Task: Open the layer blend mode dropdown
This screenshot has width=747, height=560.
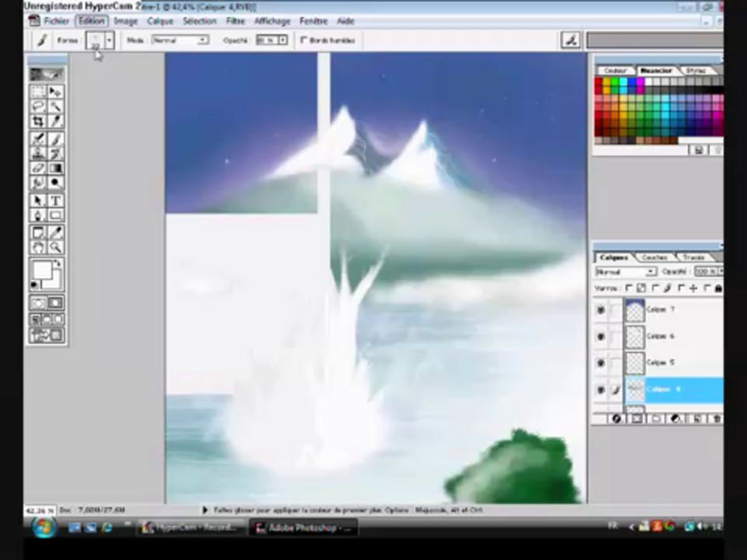Action: [x=650, y=271]
